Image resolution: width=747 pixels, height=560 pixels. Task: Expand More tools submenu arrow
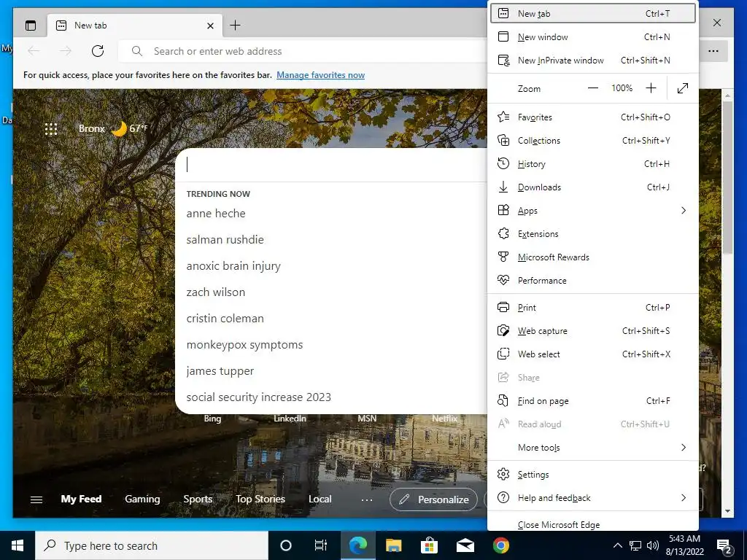(x=684, y=448)
